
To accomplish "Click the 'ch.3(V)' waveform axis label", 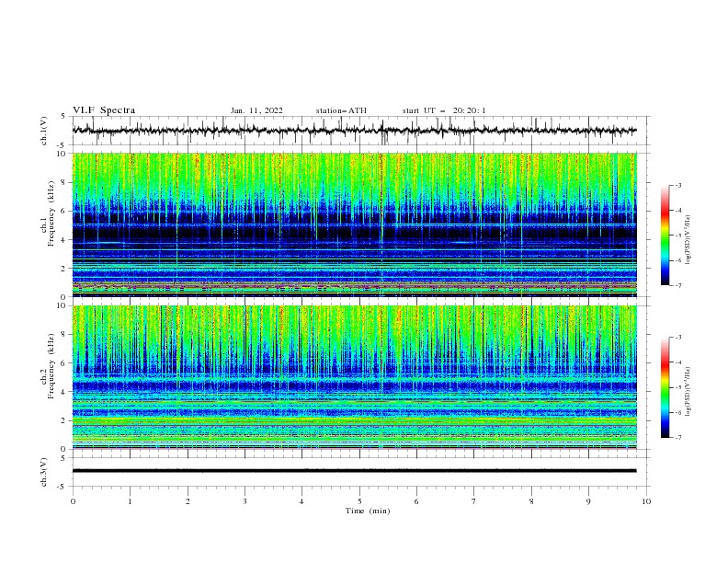I will click(x=44, y=472).
